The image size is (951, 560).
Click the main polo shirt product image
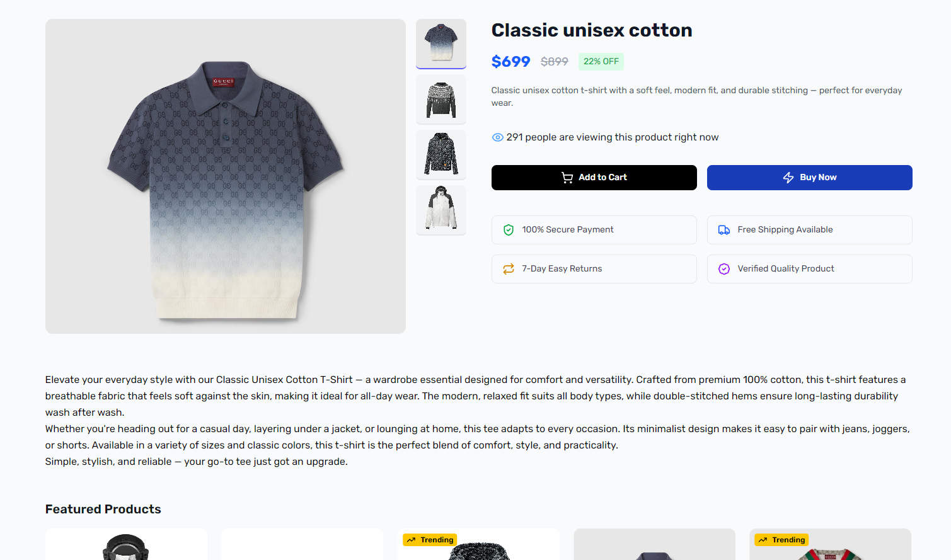(226, 176)
